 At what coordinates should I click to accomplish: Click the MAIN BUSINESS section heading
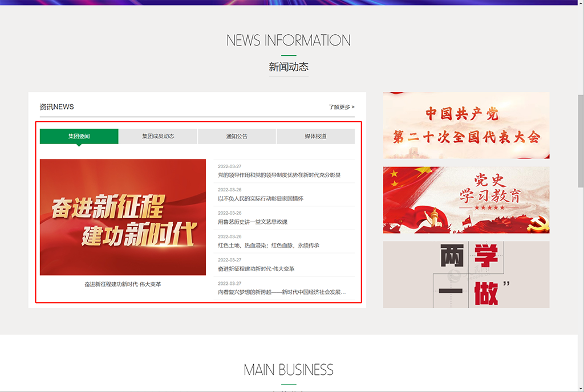pyautogui.click(x=289, y=369)
